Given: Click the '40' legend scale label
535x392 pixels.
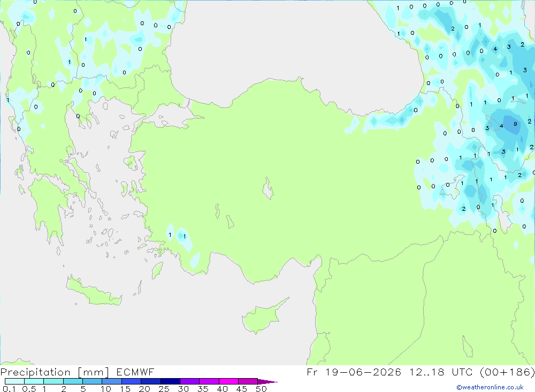Looking at the screenshot, I should point(222,389).
